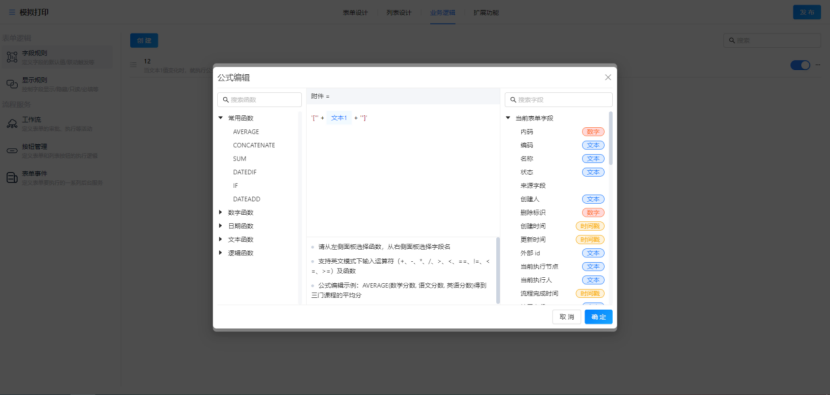Click the 附件 = formula header label
Image resolution: width=830 pixels, height=395 pixels.
point(320,96)
